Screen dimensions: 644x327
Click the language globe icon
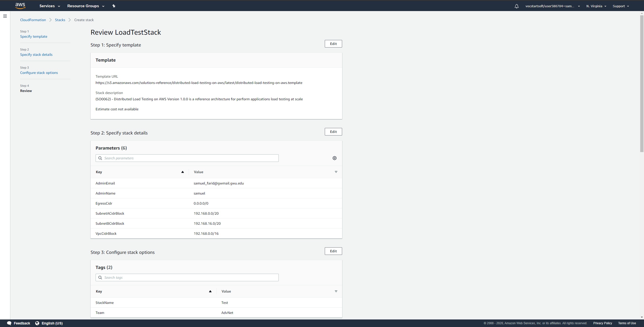(37, 323)
